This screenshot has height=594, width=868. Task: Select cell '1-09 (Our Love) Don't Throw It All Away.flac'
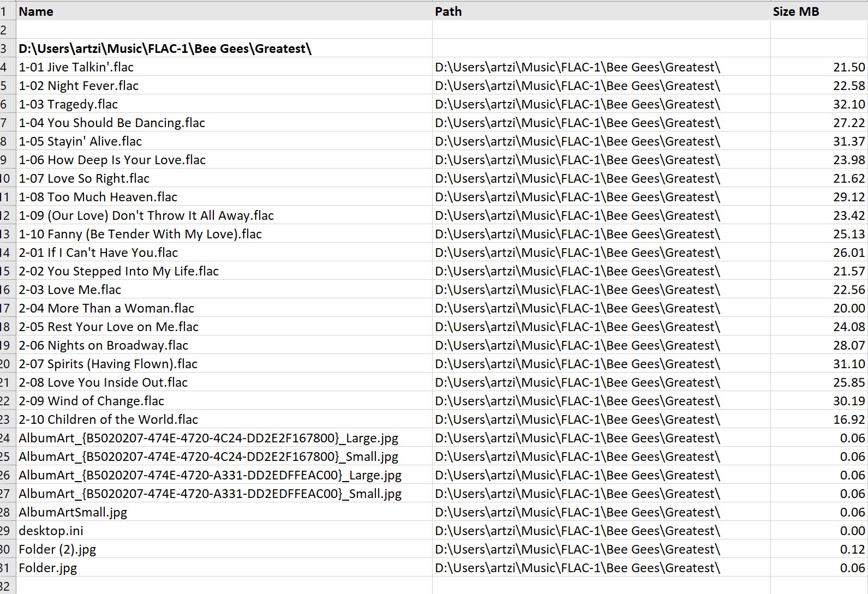[x=224, y=215]
